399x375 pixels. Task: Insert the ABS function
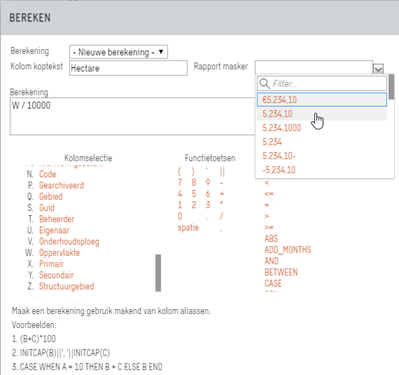click(x=271, y=239)
